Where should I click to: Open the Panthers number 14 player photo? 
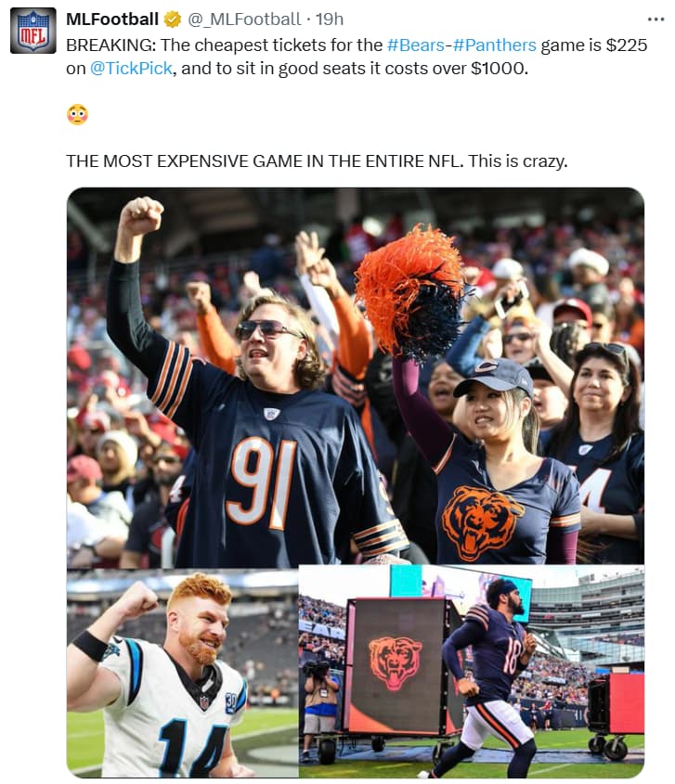pyautogui.click(x=182, y=673)
